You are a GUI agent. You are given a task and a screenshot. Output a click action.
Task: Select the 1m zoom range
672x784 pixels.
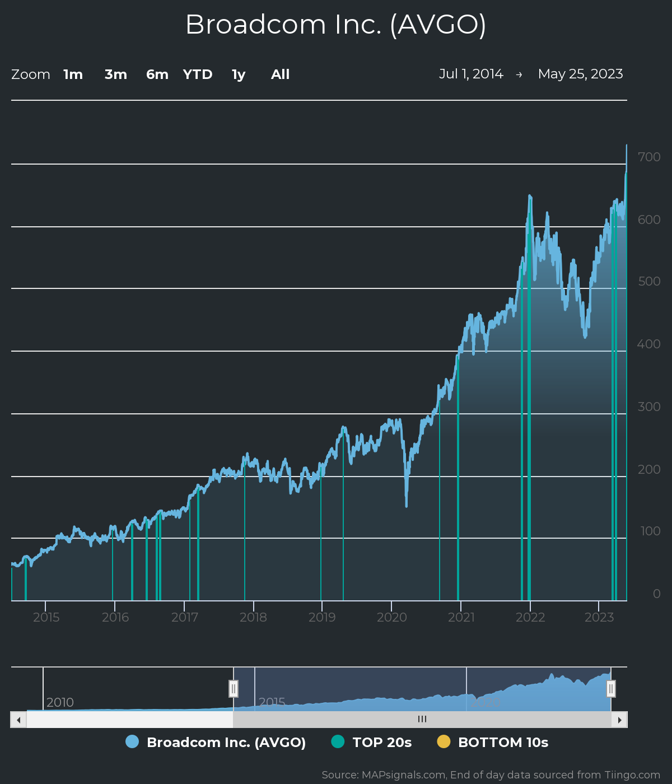73,74
